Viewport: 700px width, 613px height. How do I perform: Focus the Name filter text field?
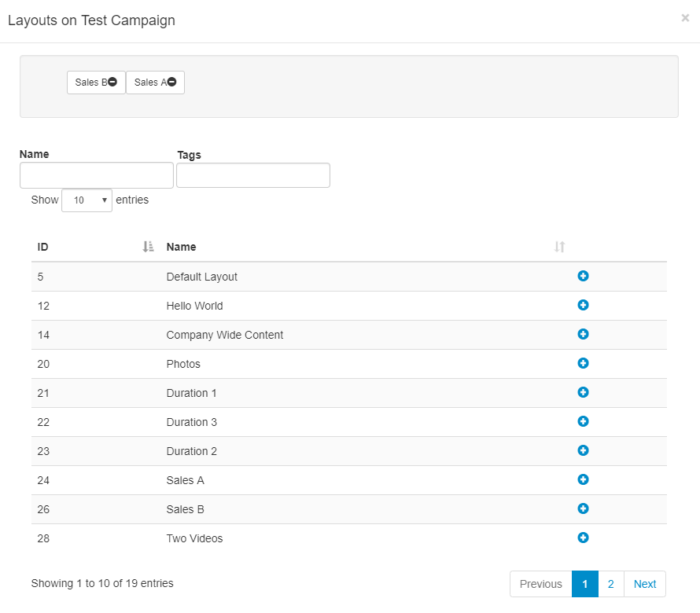96,175
